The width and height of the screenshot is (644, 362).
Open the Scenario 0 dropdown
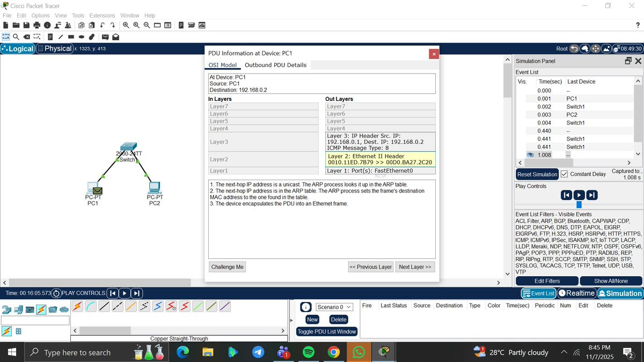pyautogui.click(x=334, y=307)
